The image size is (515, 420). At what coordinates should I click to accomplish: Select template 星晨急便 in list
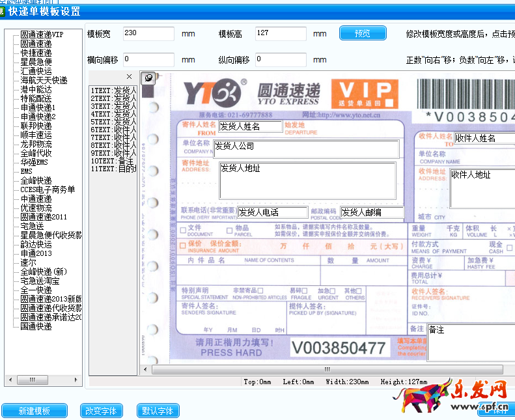36,62
